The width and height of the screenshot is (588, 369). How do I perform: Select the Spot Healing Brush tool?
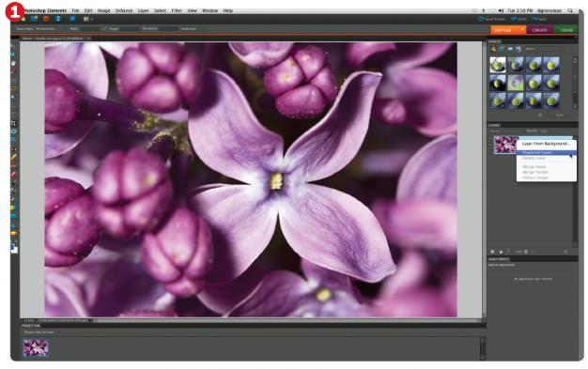click(x=13, y=157)
